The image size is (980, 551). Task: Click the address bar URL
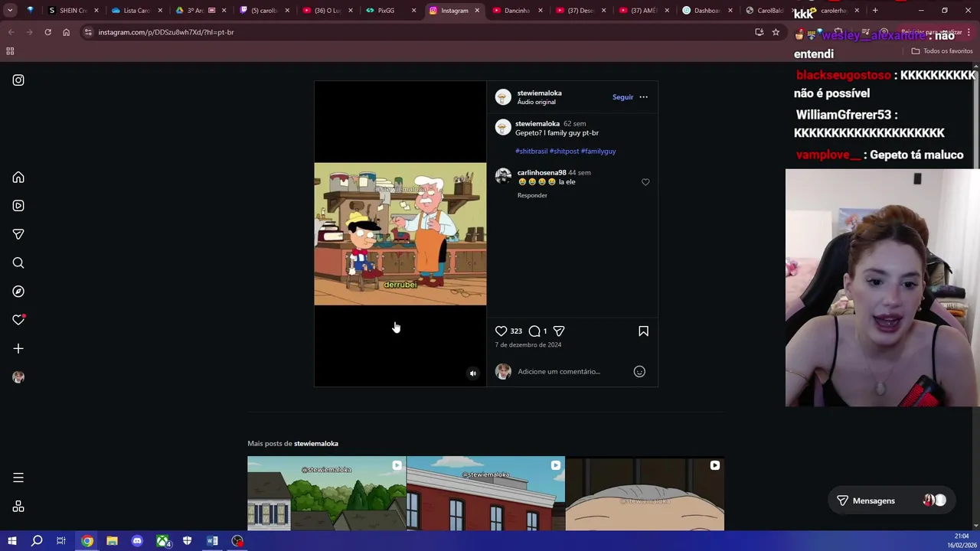(x=166, y=32)
